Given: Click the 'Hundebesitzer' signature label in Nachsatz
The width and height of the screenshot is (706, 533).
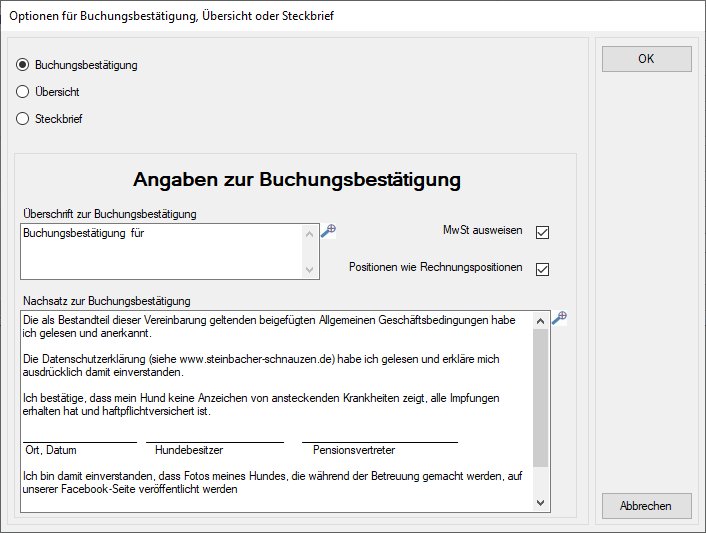Looking at the screenshot, I should click(189, 451).
